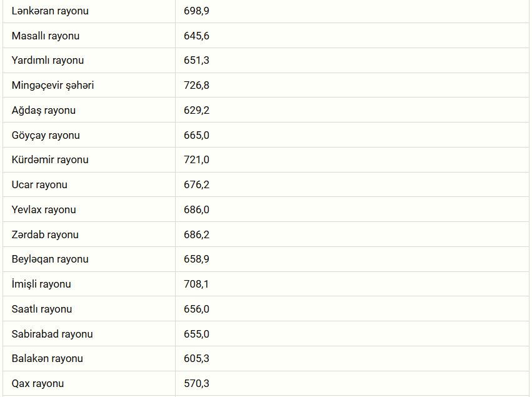Viewport: 532px width, 397px height.
Task: Select the Zərdab rayonu row label
Action: coord(45,235)
